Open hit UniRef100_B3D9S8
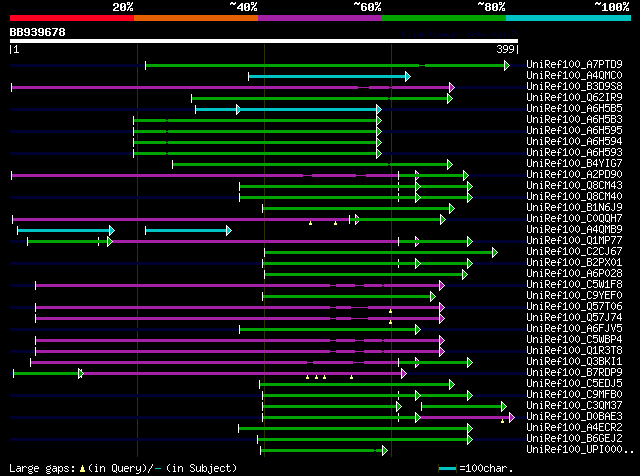The height and width of the screenshot is (476, 640). coord(574,86)
